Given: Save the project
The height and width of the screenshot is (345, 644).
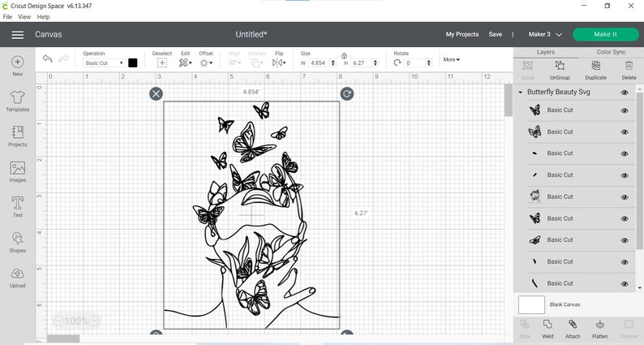Looking at the screenshot, I should point(495,35).
